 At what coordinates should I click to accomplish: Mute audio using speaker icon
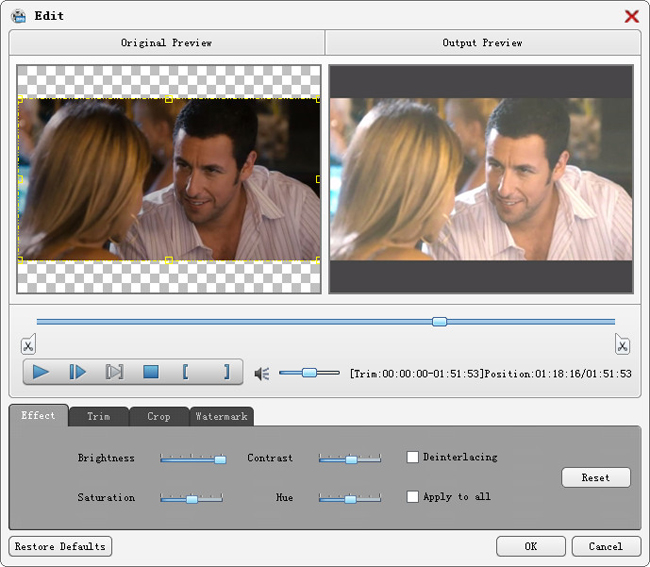tap(262, 374)
